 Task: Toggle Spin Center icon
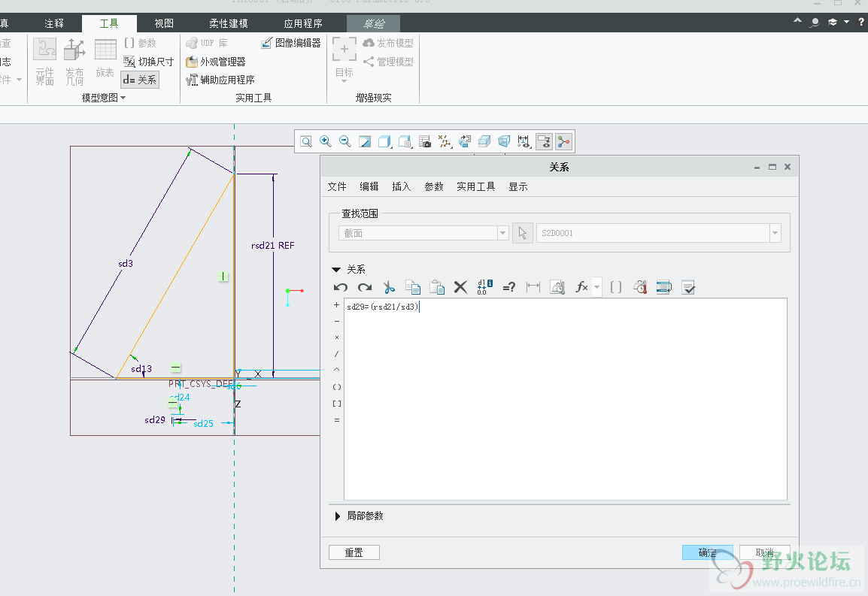click(563, 141)
